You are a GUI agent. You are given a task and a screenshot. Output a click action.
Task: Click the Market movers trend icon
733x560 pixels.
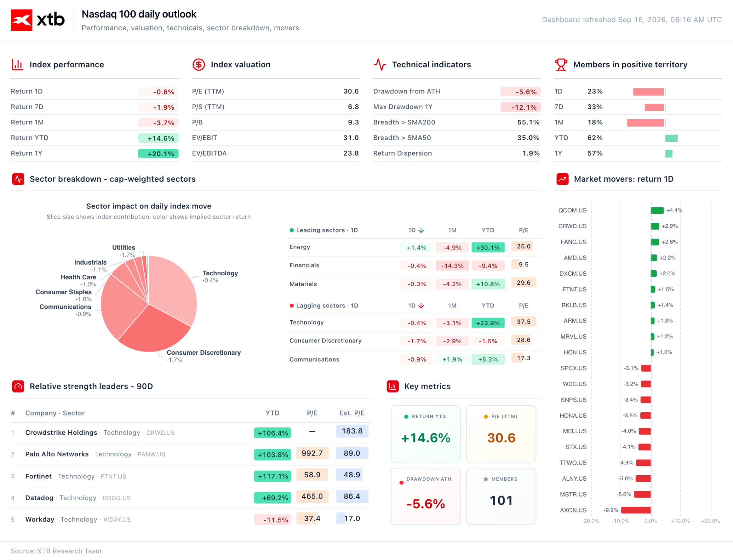pos(562,179)
